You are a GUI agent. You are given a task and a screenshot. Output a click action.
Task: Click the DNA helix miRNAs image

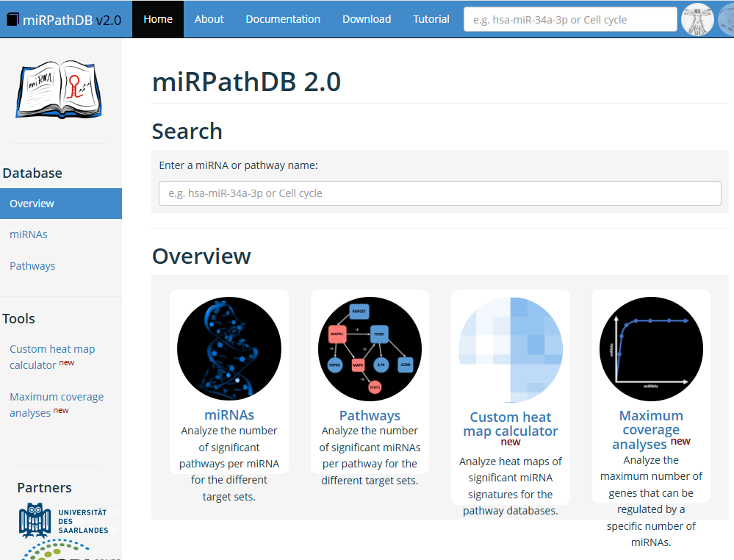coord(229,349)
